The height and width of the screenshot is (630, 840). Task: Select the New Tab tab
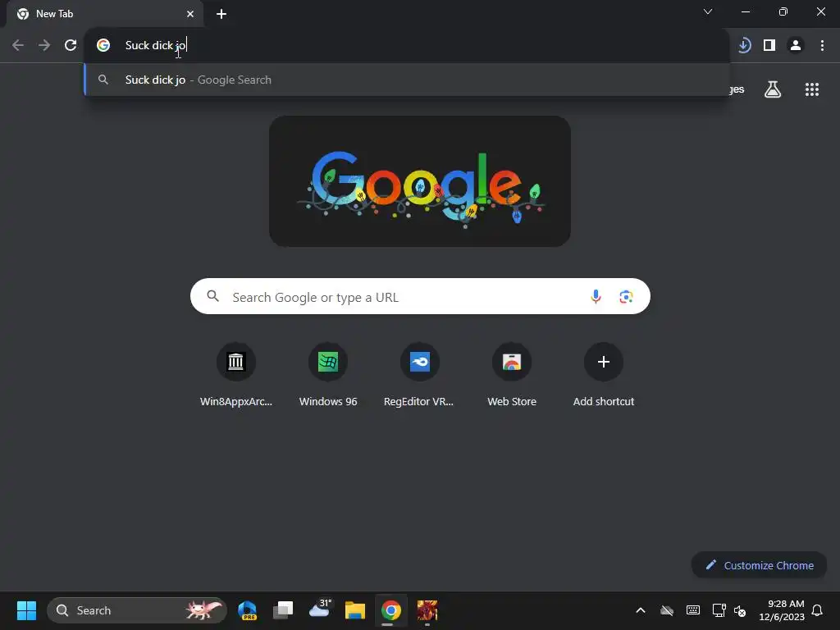pyautogui.click(x=105, y=14)
